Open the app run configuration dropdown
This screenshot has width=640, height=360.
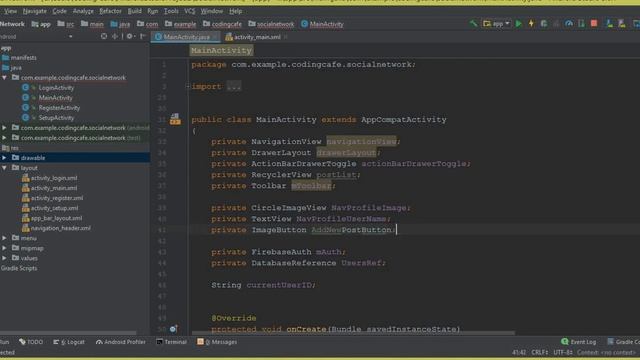point(496,24)
